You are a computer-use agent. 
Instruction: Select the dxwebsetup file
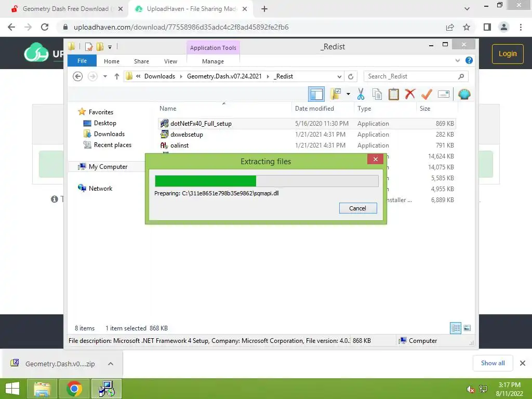(x=307, y=135)
